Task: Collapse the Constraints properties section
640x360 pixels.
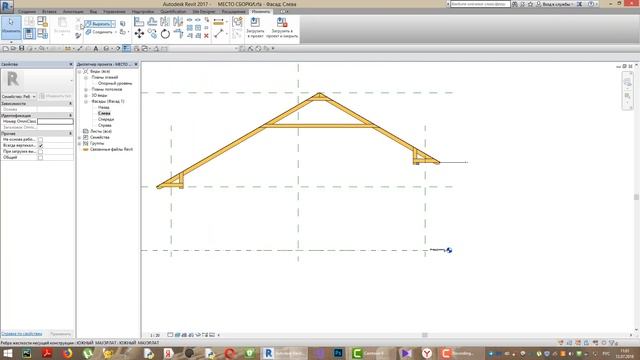Action: pyautogui.click(x=71, y=104)
